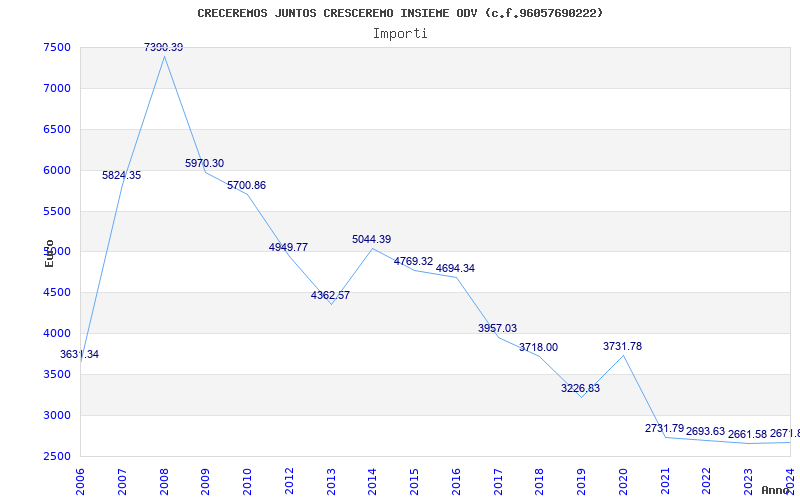
Task: Click the peak value label at 2008
Action: tap(163, 47)
